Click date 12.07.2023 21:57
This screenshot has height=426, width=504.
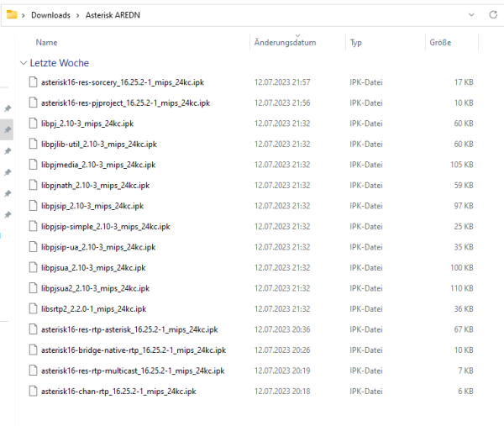coord(282,82)
